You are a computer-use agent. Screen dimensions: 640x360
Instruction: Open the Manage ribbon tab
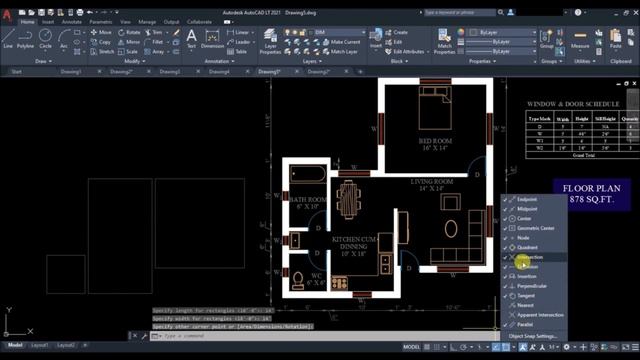[x=147, y=22]
